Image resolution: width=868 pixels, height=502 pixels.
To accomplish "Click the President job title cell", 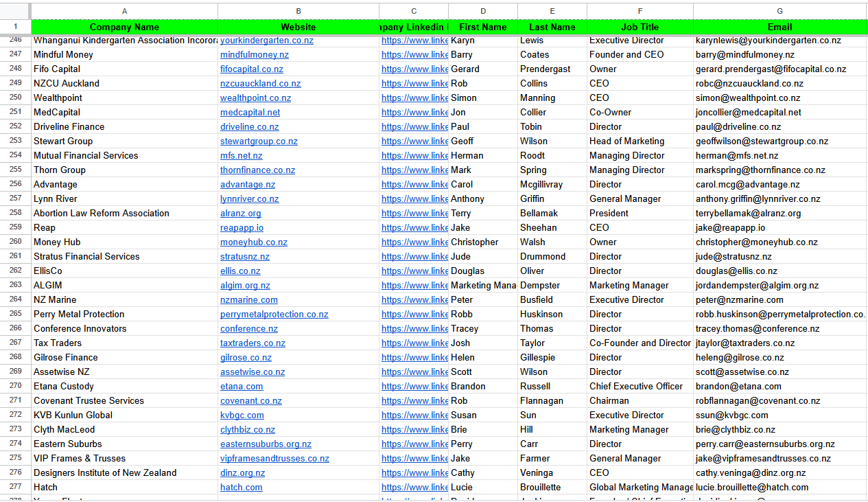I will coord(640,214).
